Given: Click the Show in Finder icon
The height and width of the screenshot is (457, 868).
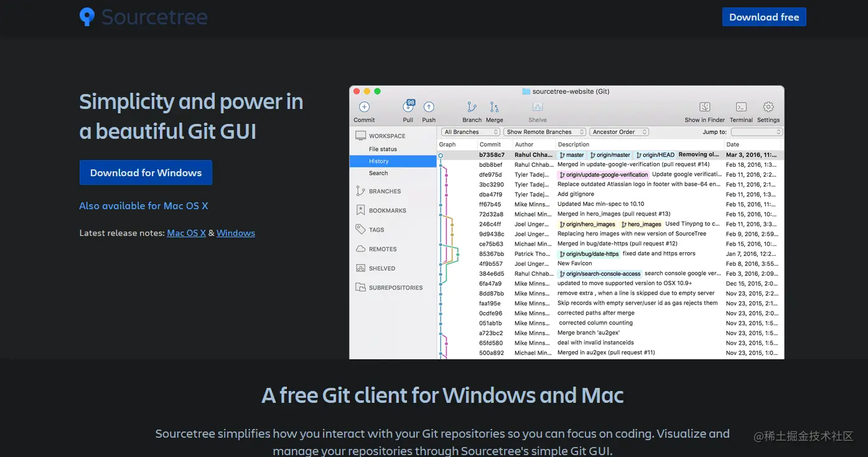Looking at the screenshot, I should click(705, 107).
